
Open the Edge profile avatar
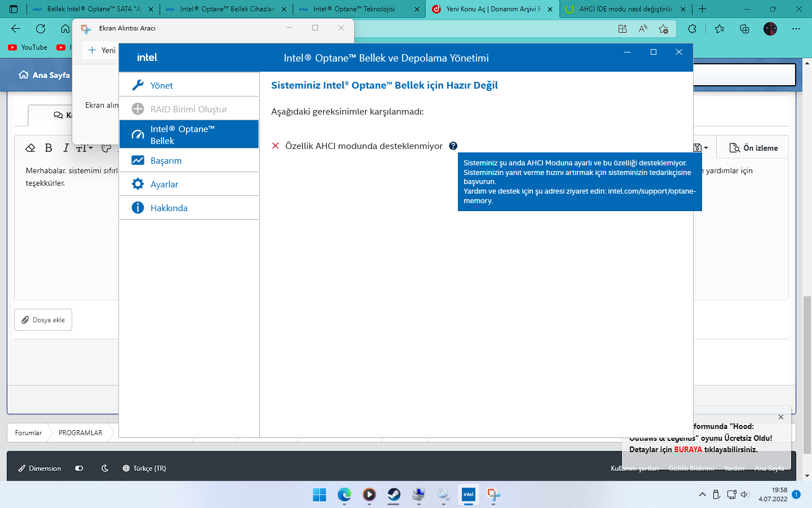[x=770, y=29]
